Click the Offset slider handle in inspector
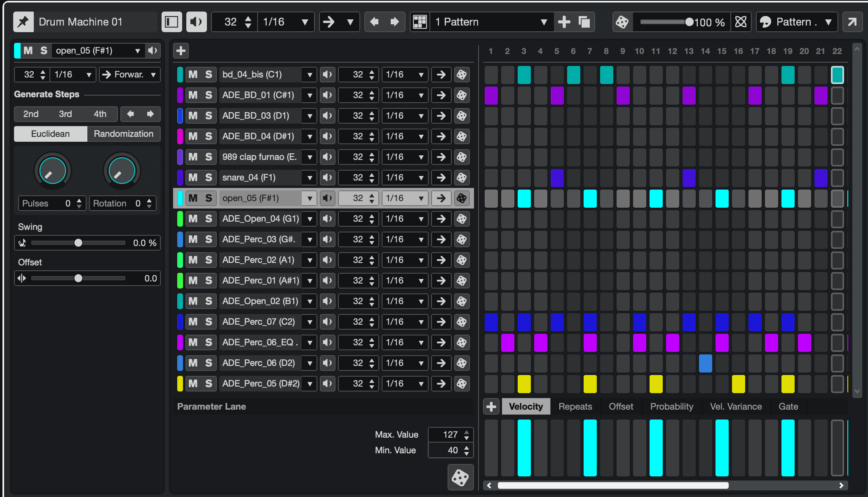 click(78, 279)
